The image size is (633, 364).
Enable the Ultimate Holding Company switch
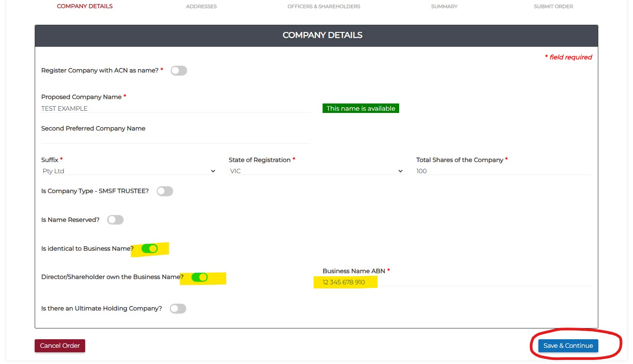tap(178, 309)
